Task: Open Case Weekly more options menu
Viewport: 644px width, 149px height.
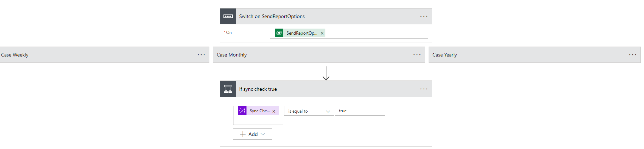Action: point(201,55)
